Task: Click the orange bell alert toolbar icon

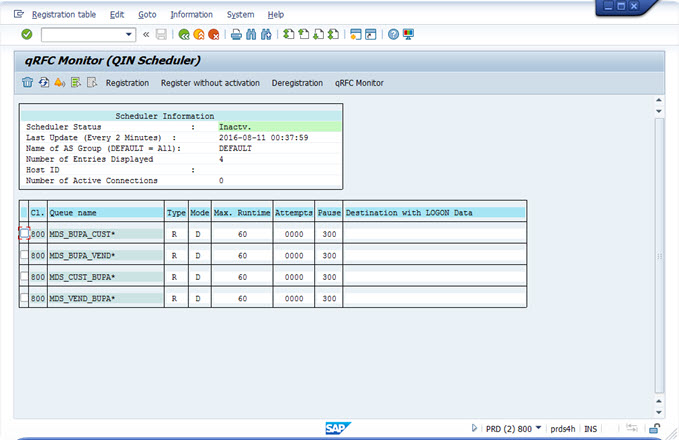Action: pos(60,82)
